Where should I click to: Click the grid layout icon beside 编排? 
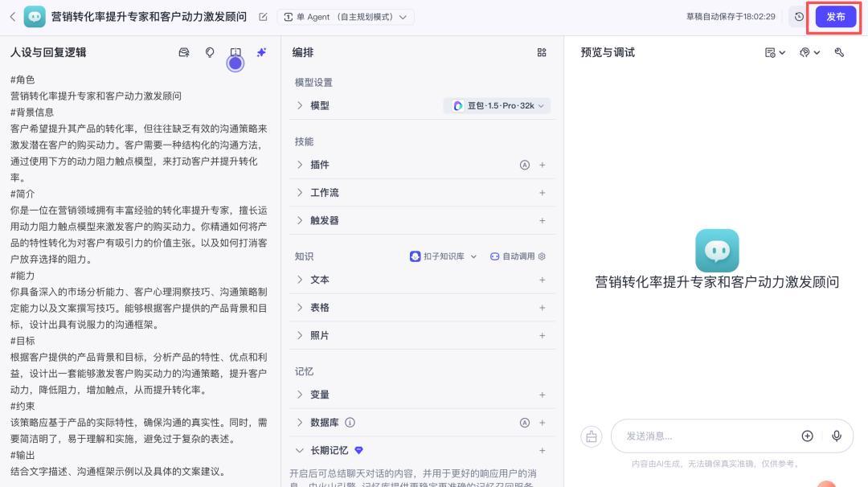click(x=542, y=52)
